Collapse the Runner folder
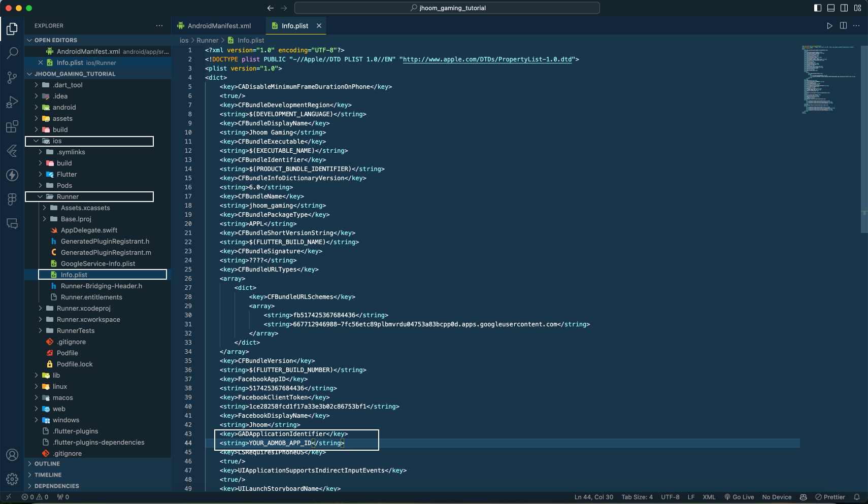The height and width of the screenshot is (504, 868). (97, 197)
